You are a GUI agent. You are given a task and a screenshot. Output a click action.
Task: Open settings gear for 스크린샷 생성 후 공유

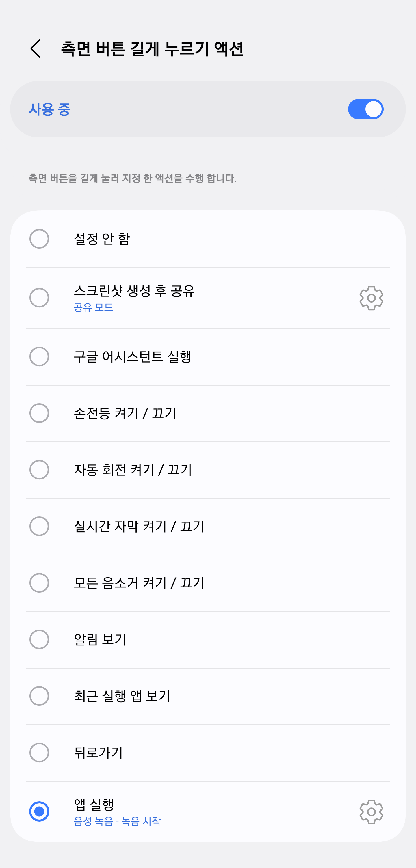(371, 298)
